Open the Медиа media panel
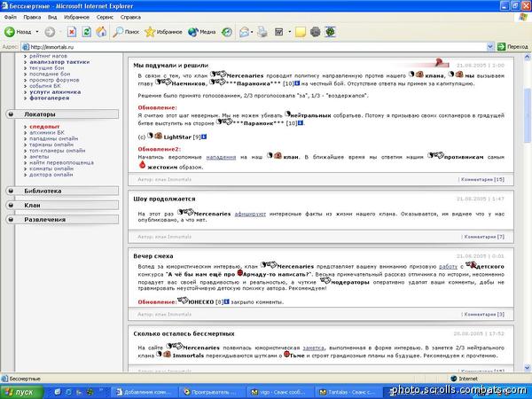The height and width of the screenshot is (399, 532). tap(202, 32)
